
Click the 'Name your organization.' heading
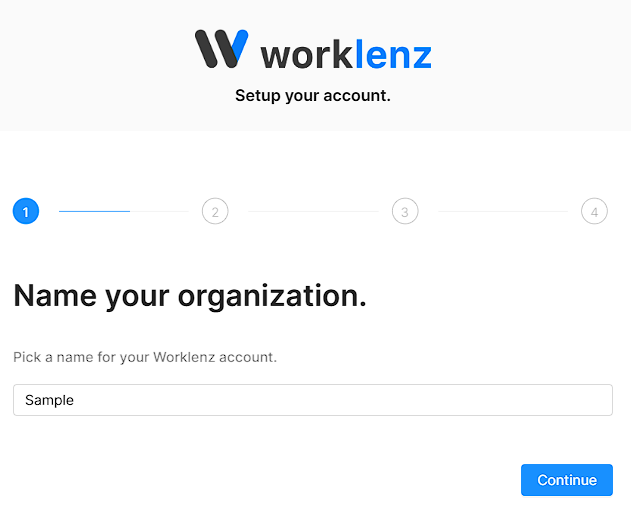(190, 295)
